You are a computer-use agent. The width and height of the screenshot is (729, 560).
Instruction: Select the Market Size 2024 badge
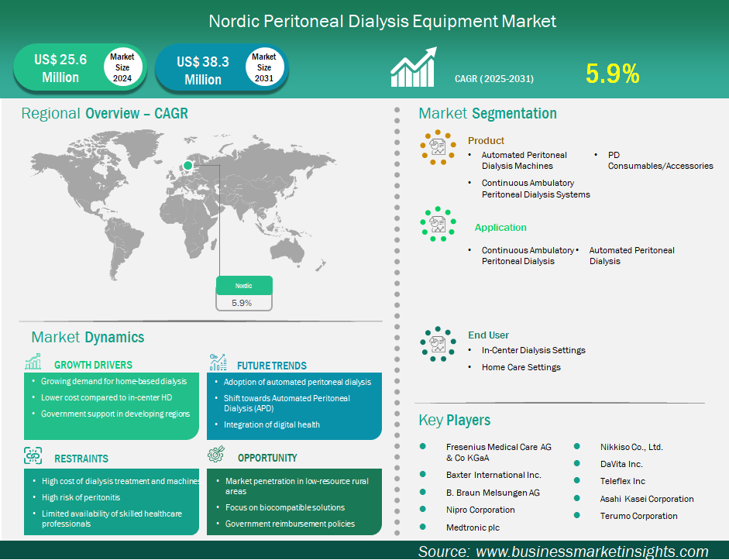tap(122, 67)
